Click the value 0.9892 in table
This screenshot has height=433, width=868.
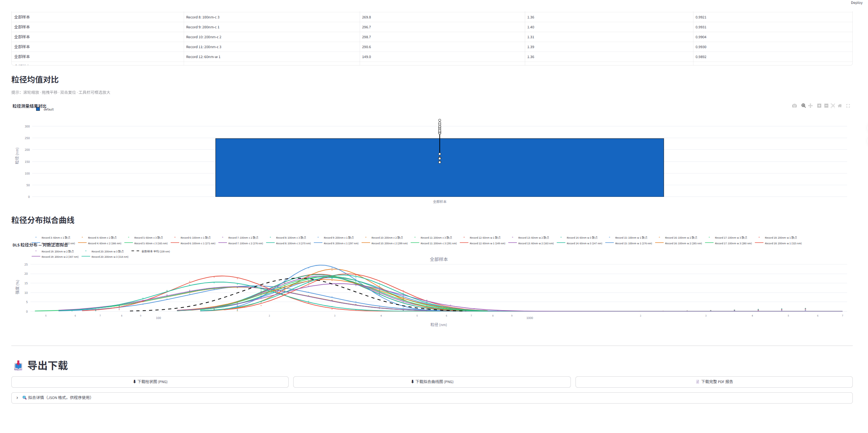click(772, 57)
